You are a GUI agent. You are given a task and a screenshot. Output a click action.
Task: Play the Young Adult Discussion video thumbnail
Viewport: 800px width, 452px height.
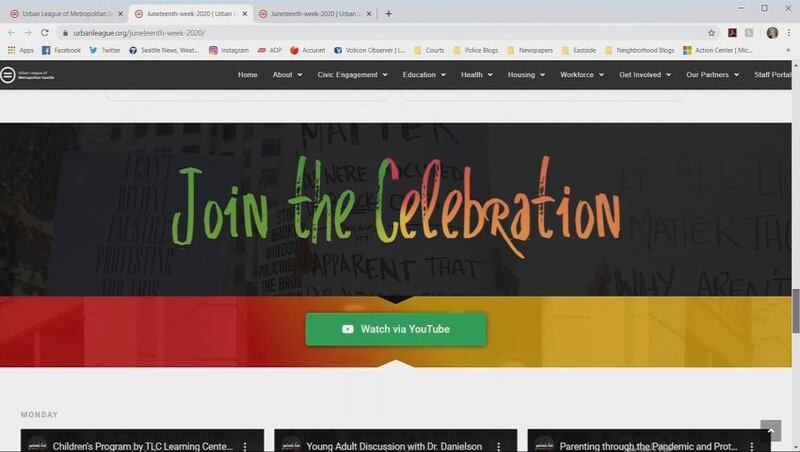[395, 441]
